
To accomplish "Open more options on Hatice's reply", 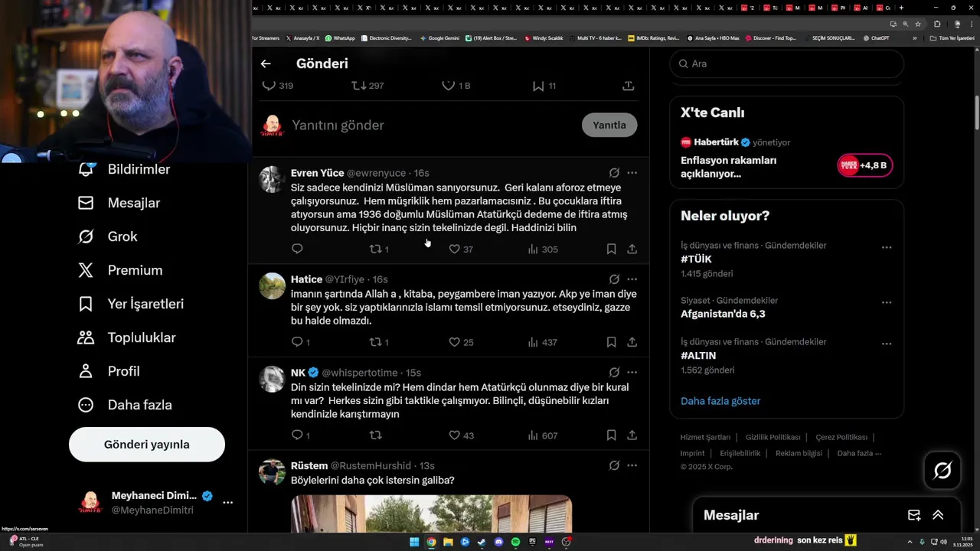I will click(x=632, y=279).
